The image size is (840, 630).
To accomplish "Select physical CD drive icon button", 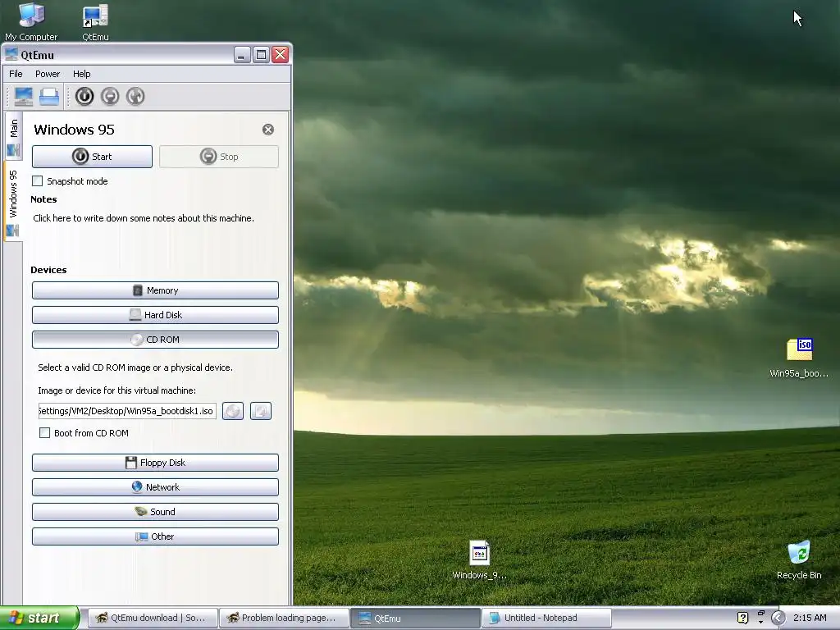I will tap(233, 411).
